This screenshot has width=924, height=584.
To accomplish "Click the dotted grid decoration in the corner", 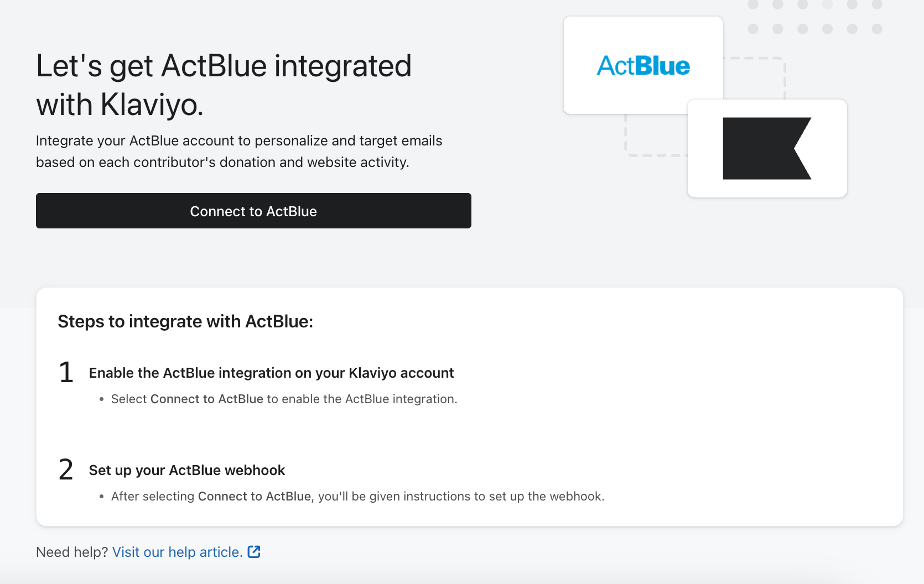I will [x=814, y=17].
